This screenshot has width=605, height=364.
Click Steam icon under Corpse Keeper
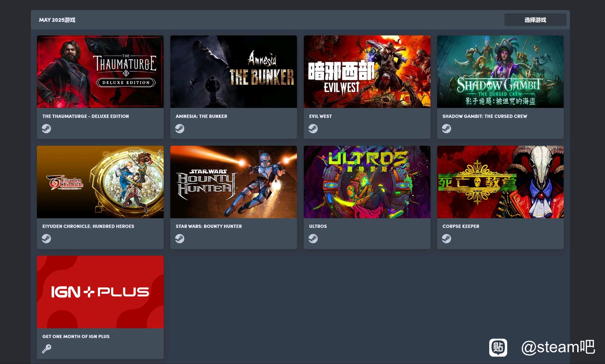tap(446, 239)
